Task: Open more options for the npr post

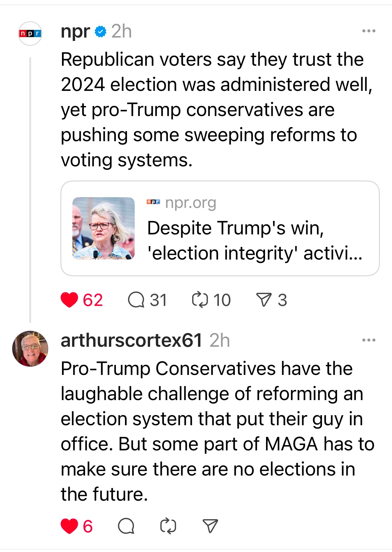Action: pos(369,31)
